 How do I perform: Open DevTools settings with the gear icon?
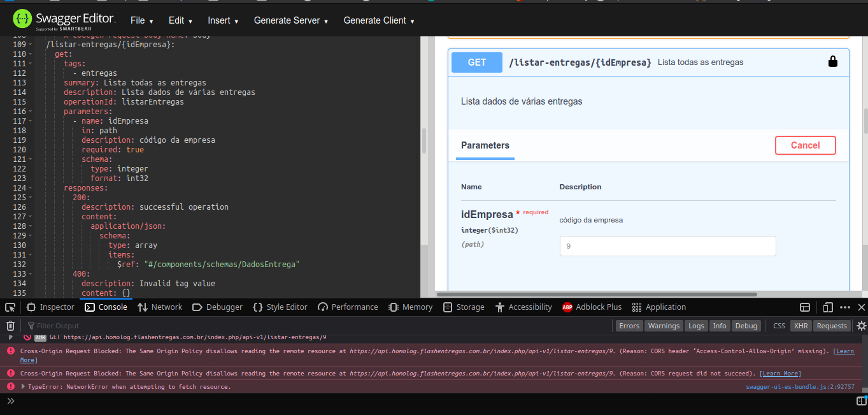click(x=862, y=325)
